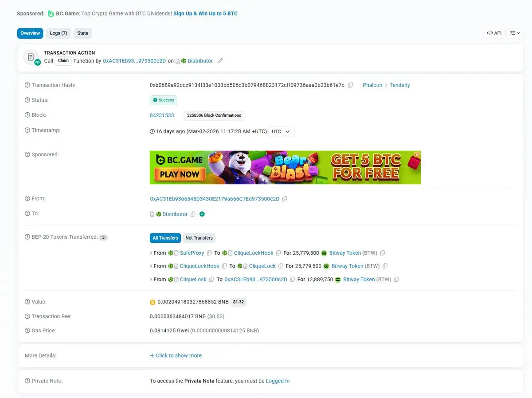Open 0xAC31Eb93...973500c2D link in Transaction Action
532x398 pixels.
[134, 61]
